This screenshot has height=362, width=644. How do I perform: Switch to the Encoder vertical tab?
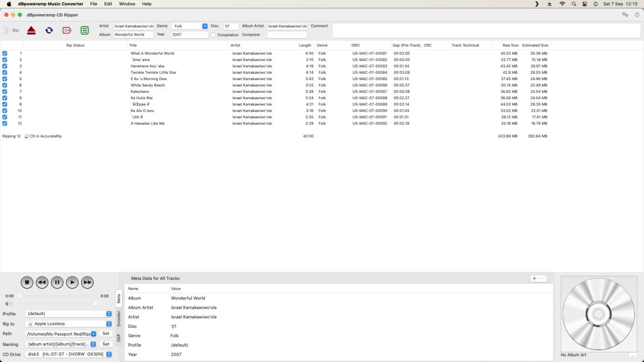point(118,318)
